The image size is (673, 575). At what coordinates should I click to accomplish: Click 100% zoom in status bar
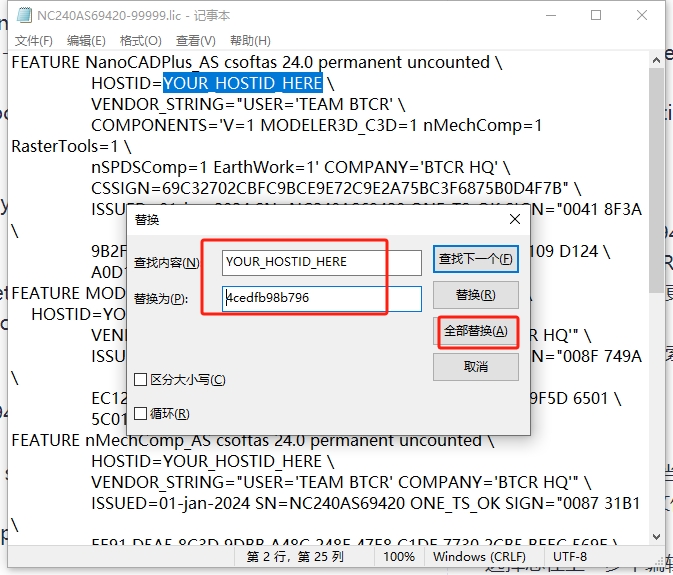(x=399, y=557)
